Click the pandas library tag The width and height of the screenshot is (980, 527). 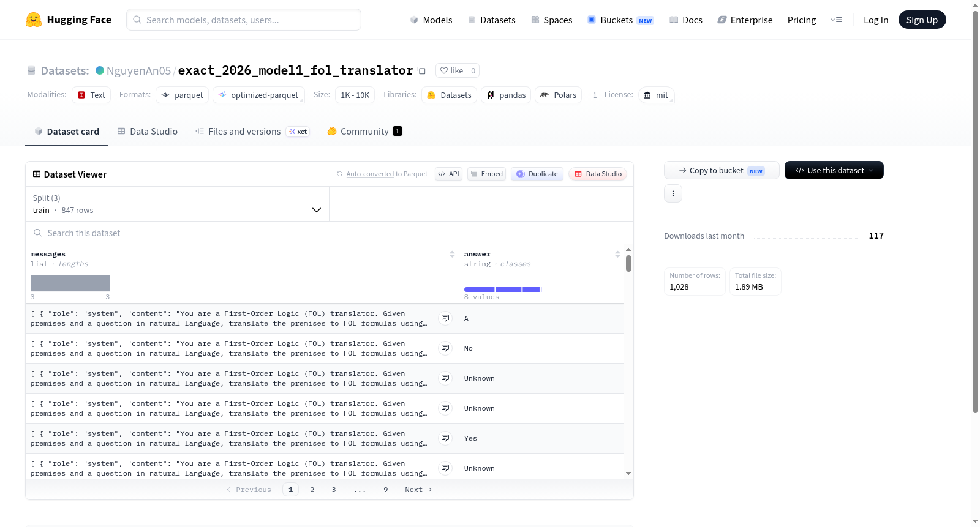506,95
